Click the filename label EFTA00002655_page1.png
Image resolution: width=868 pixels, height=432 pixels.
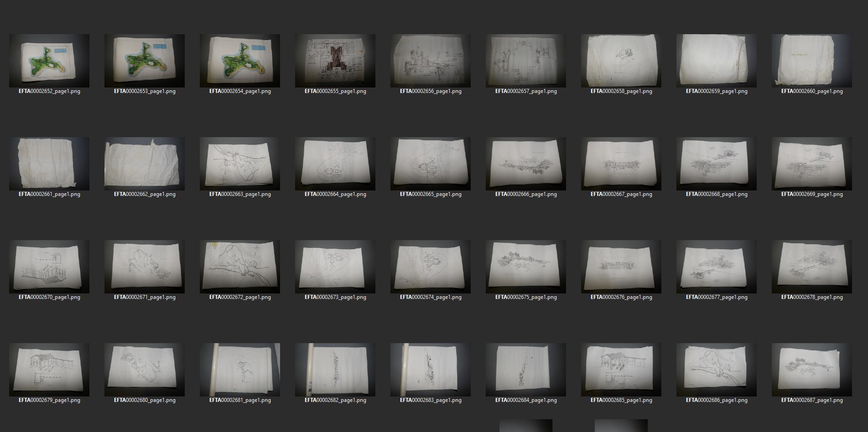pyautogui.click(x=335, y=91)
